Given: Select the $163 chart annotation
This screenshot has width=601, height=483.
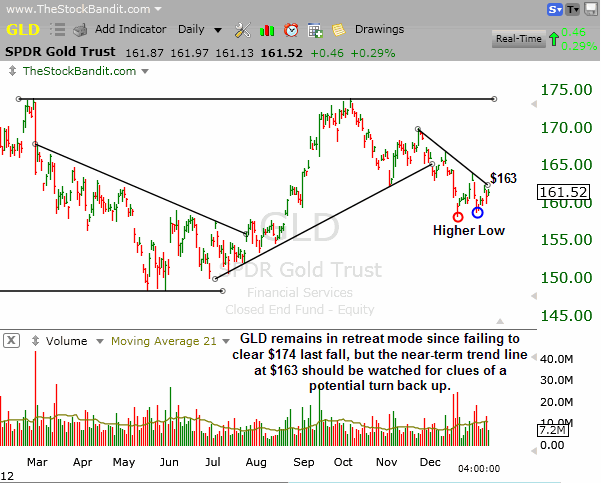Looking at the screenshot, I should pos(503,178).
